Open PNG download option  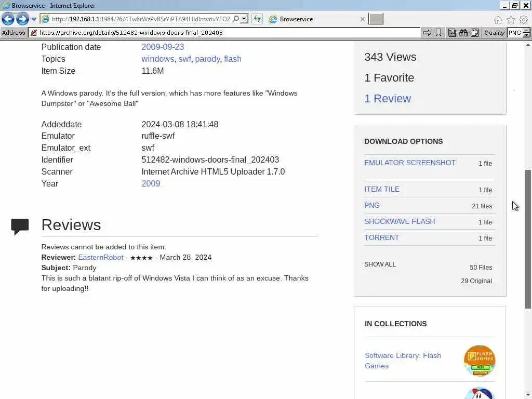point(372,205)
